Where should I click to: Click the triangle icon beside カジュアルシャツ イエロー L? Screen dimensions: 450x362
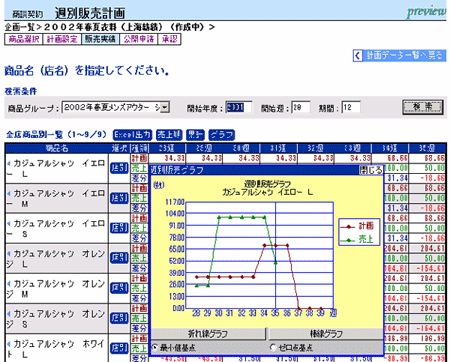click(9, 163)
